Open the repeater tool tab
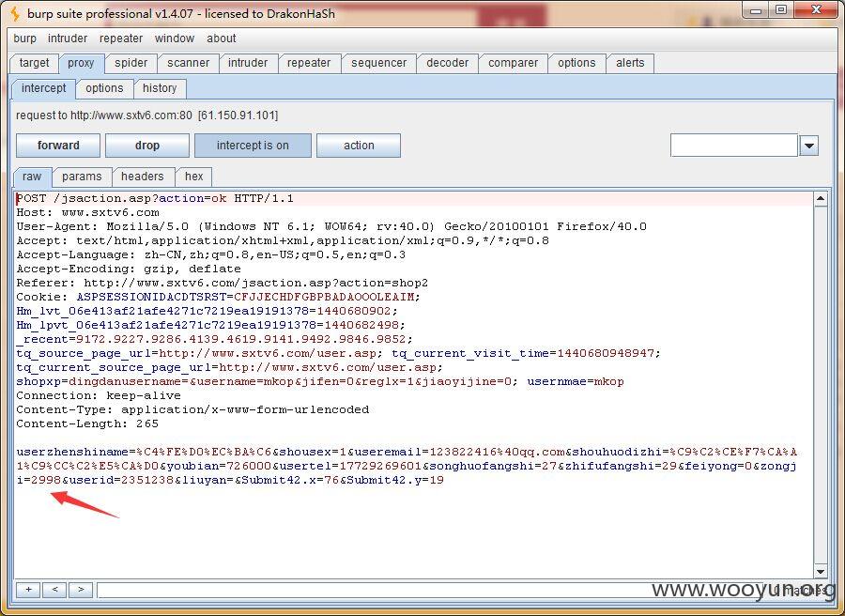845x616 pixels. pyautogui.click(x=309, y=63)
